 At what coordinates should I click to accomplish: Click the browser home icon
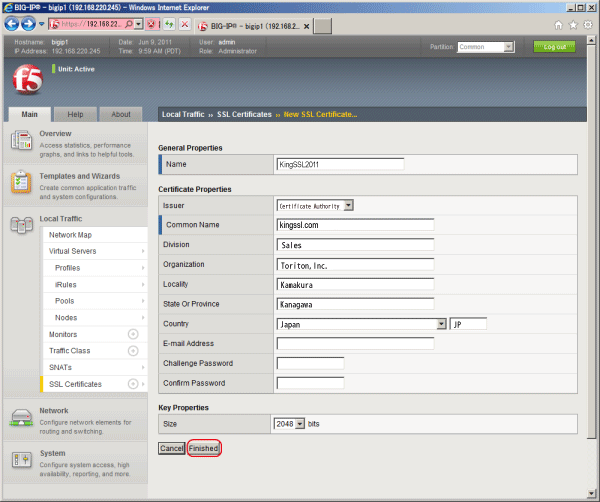[x=558, y=25]
